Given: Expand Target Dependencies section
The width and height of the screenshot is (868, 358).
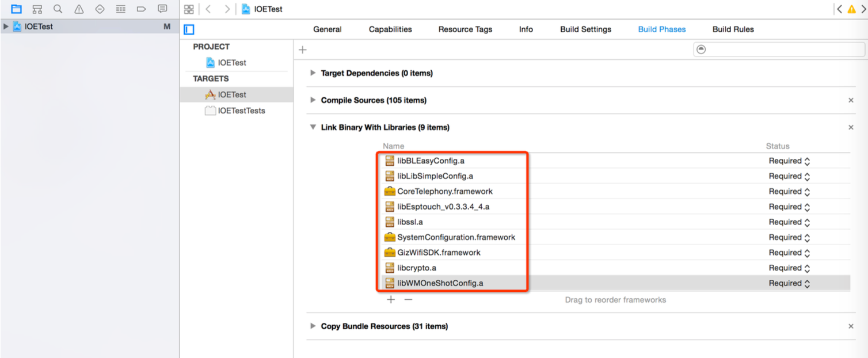Looking at the screenshot, I should click(313, 73).
